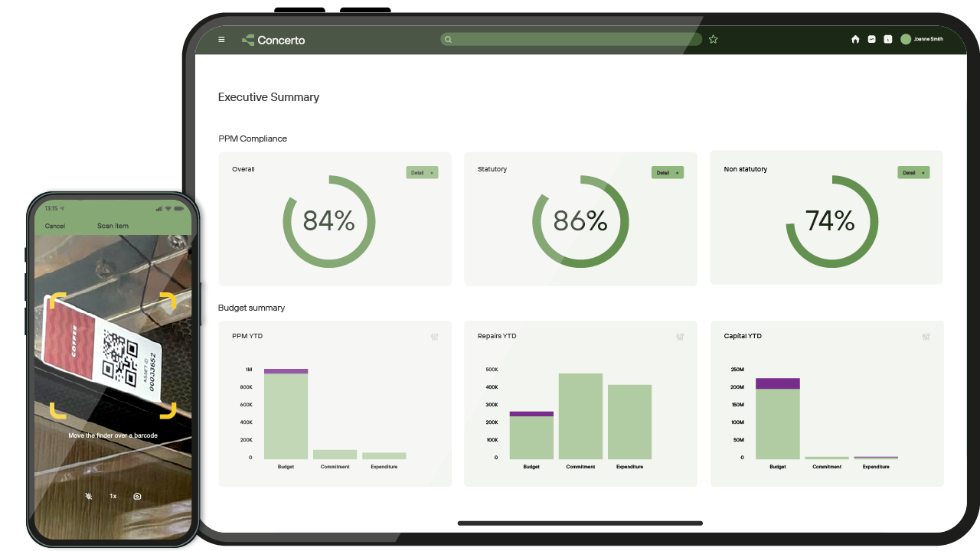This screenshot has width=980, height=551.
Task: Toggle the flash icon in the scanner
Action: coord(88,496)
